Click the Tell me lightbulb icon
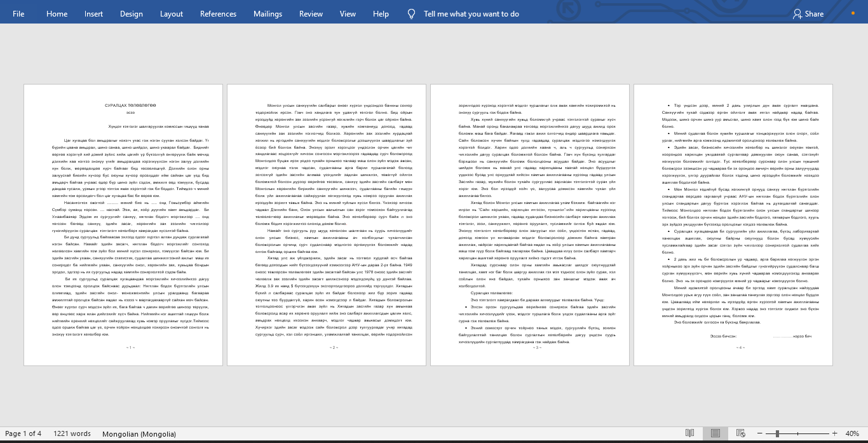 tap(411, 13)
